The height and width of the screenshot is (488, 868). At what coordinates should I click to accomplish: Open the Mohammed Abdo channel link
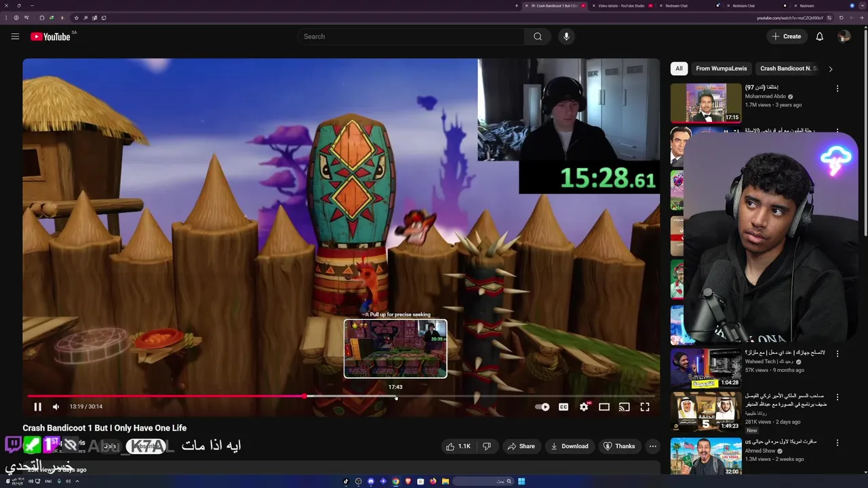point(766,96)
